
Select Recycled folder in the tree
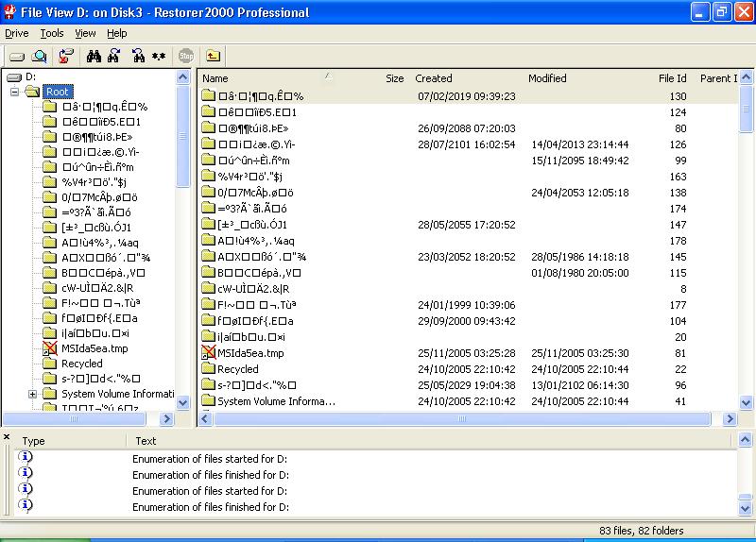point(82,364)
